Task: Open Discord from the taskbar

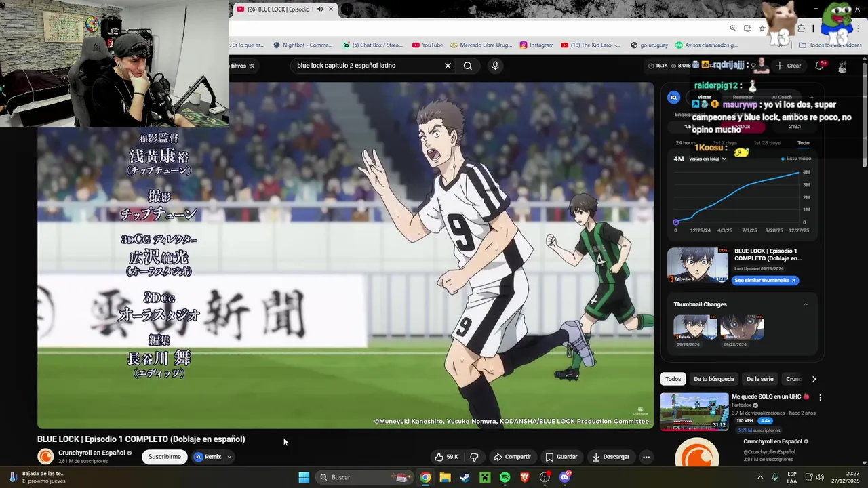Action: click(565, 477)
